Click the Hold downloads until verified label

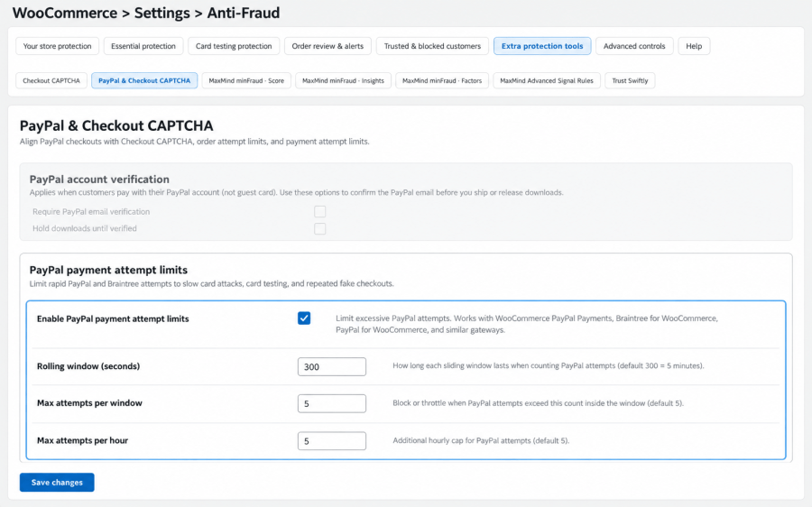pyautogui.click(x=85, y=228)
